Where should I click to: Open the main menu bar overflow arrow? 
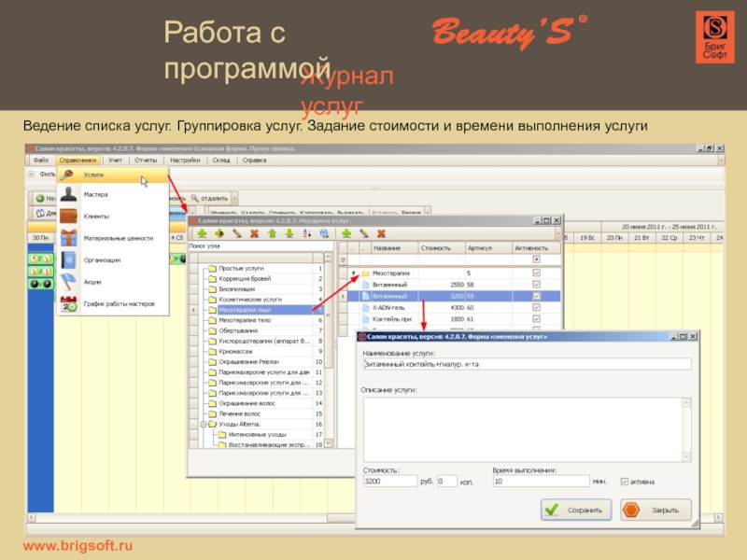[721, 161]
